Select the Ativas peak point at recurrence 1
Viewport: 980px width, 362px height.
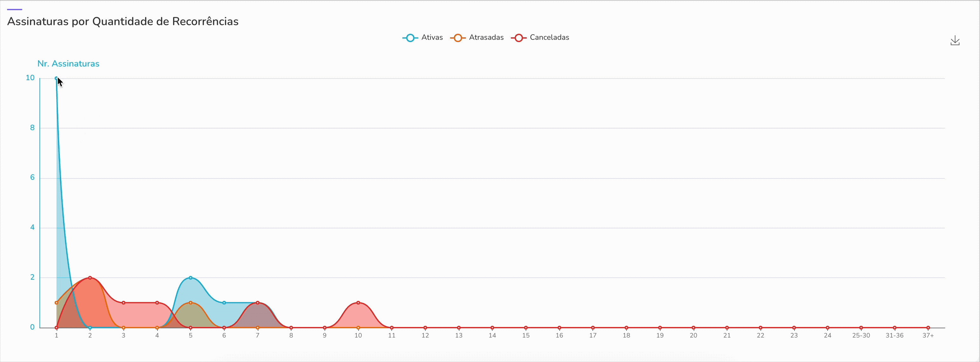point(56,78)
